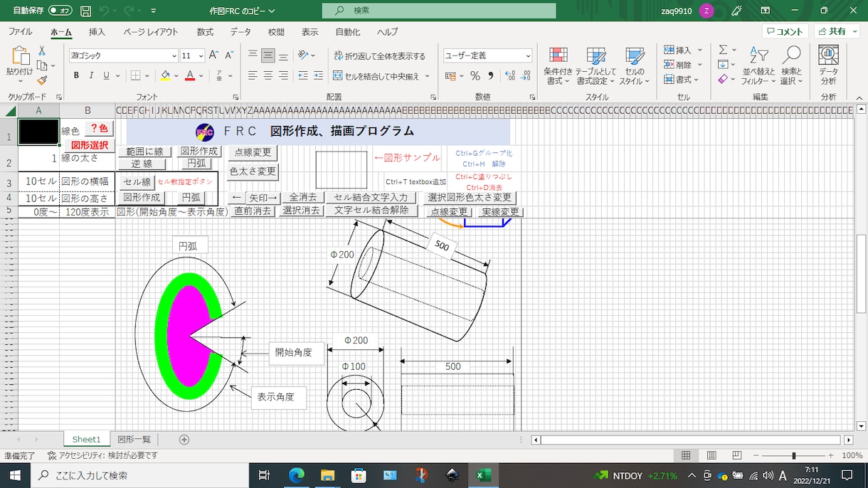The height and width of the screenshot is (488, 868).
Task: Open Excel from the Windows taskbar
Action: coord(483,475)
